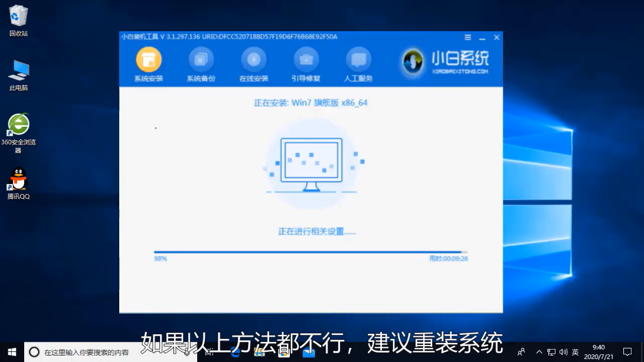
Task: Open the network status tray icon
Action: click(x=551, y=352)
